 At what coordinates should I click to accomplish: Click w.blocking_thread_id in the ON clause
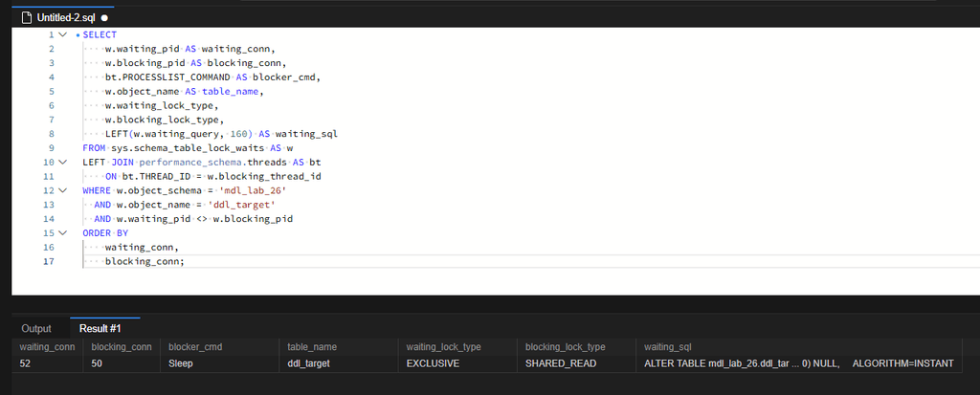(x=264, y=176)
